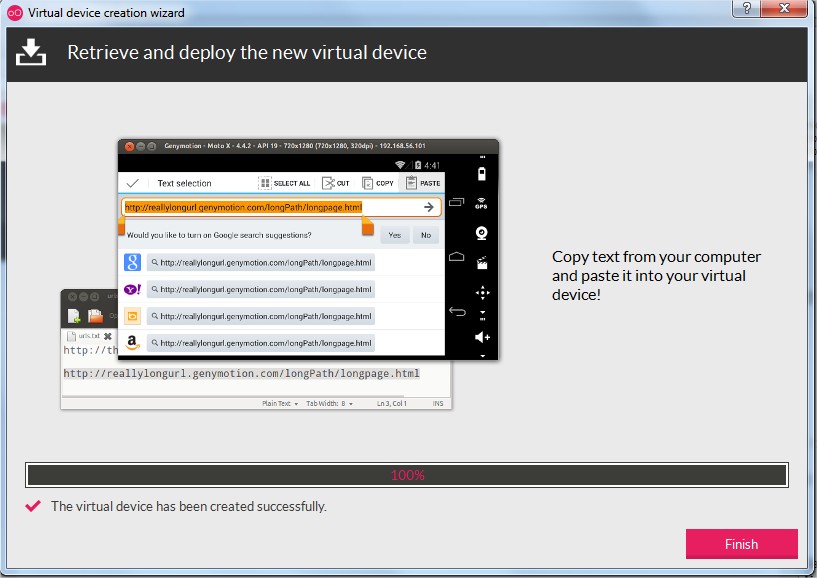Click the GPS icon in the illustration
Screen dimensions: 817x578
481,203
